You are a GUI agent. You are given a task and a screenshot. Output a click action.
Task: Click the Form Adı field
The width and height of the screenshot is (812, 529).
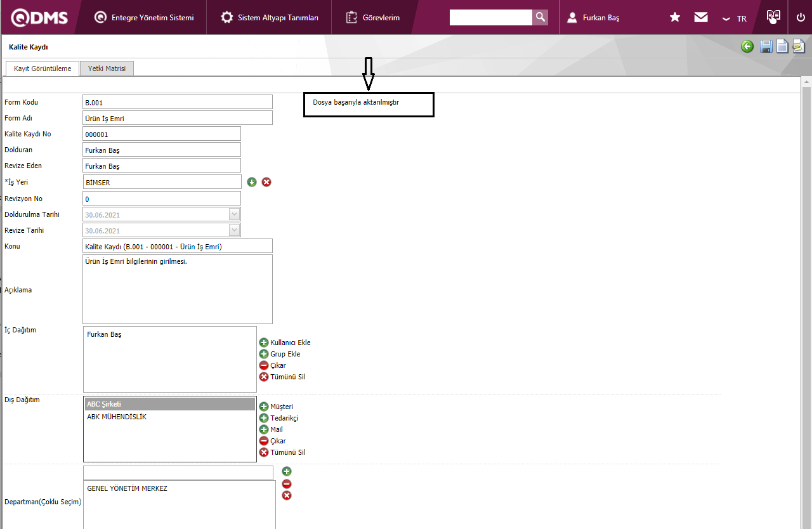178,118
